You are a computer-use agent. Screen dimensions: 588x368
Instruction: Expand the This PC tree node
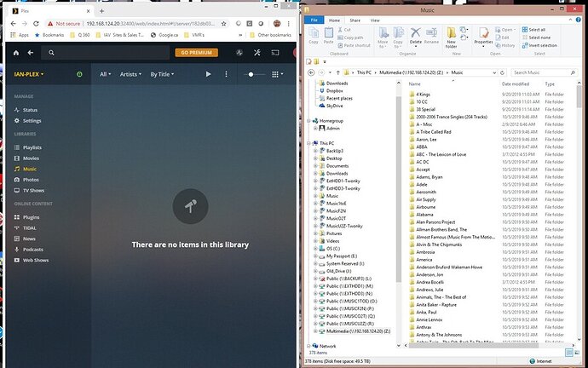[309, 143]
